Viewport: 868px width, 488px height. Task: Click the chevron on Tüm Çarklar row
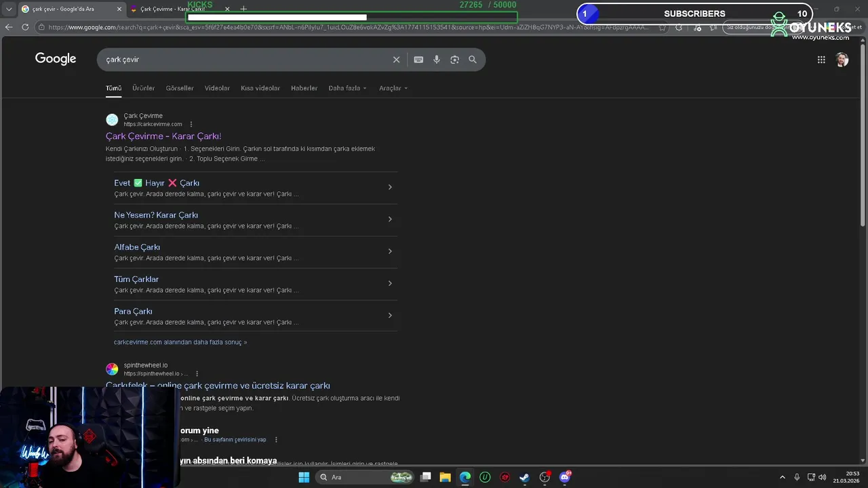pyautogui.click(x=390, y=283)
